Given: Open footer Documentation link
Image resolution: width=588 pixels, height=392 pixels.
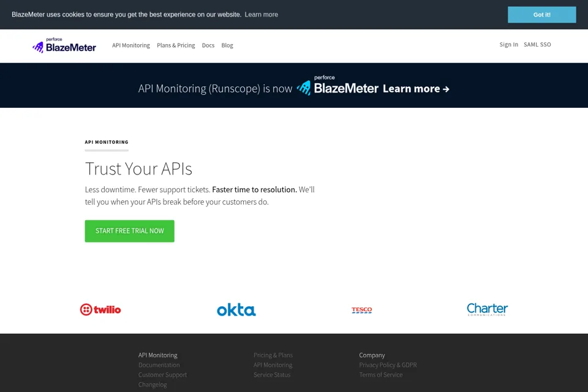Looking at the screenshot, I should click(159, 365).
